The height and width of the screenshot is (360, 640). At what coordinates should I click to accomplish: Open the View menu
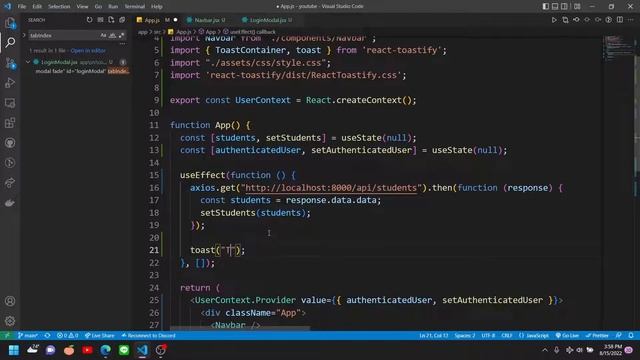click(x=82, y=7)
